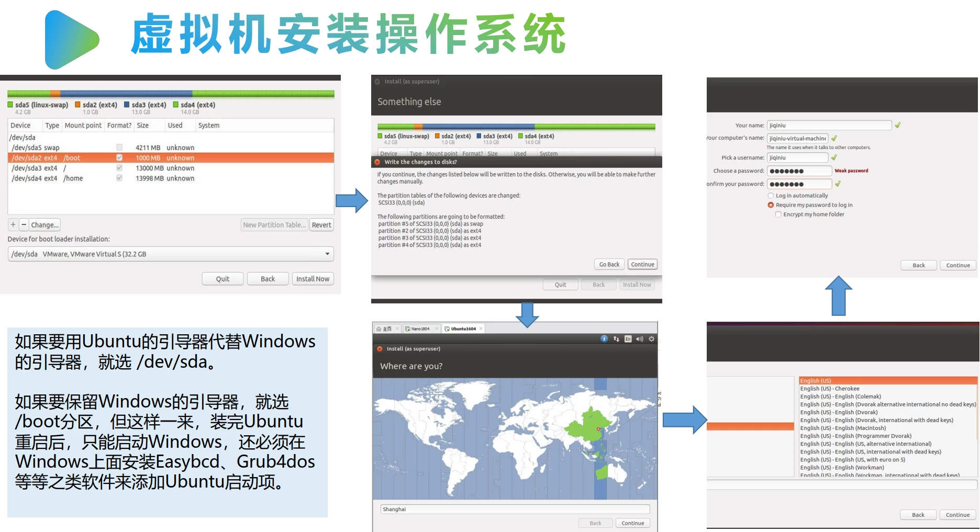Switch to the 主页 home tab
This screenshot has width=980, height=532.
click(x=386, y=329)
